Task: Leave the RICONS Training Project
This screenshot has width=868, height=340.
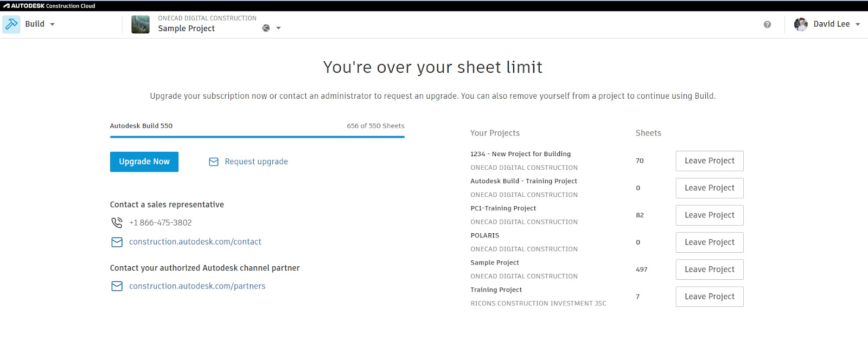Action: click(710, 297)
